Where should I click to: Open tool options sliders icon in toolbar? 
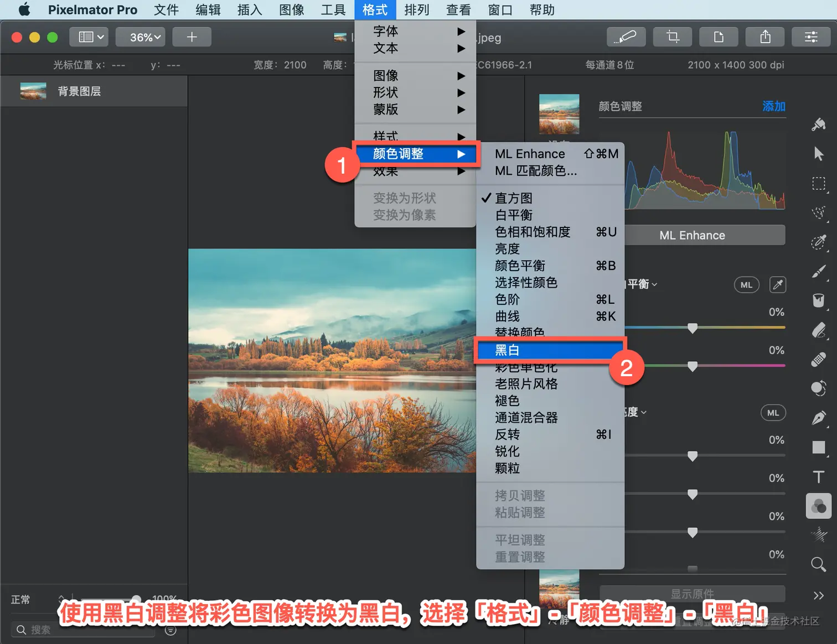coord(811,37)
